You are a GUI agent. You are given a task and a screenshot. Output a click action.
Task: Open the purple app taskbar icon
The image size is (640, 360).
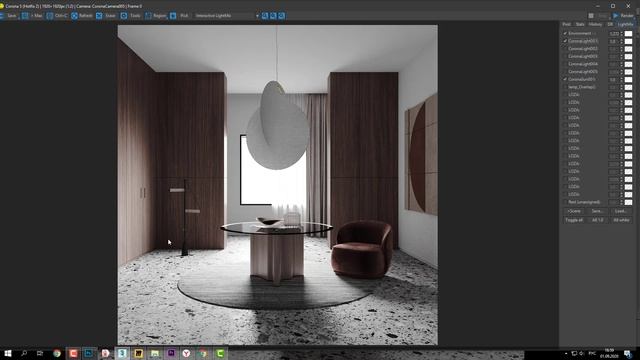point(171,353)
